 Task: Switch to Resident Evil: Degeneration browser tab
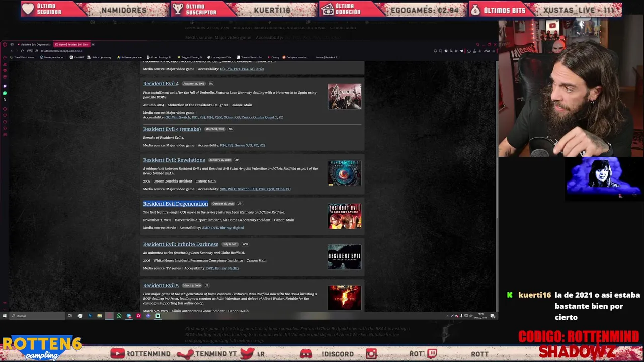point(35,45)
